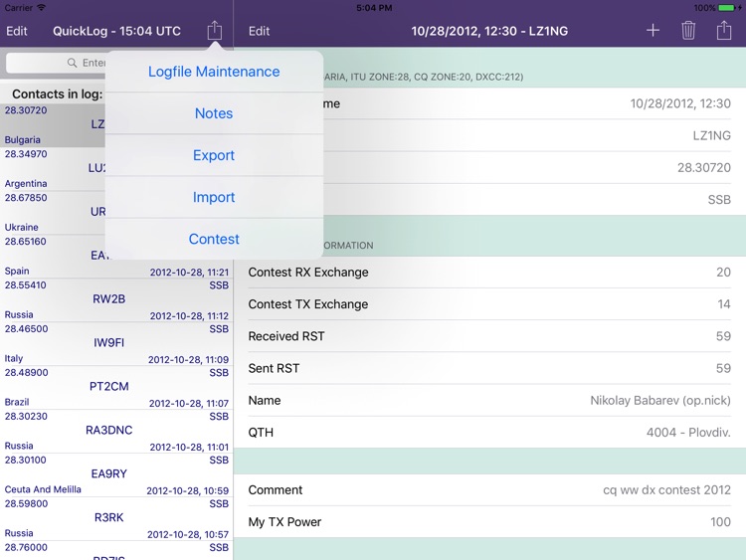Tap the My TX Power row
This screenshot has width=746, height=560.
click(x=489, y=522)
